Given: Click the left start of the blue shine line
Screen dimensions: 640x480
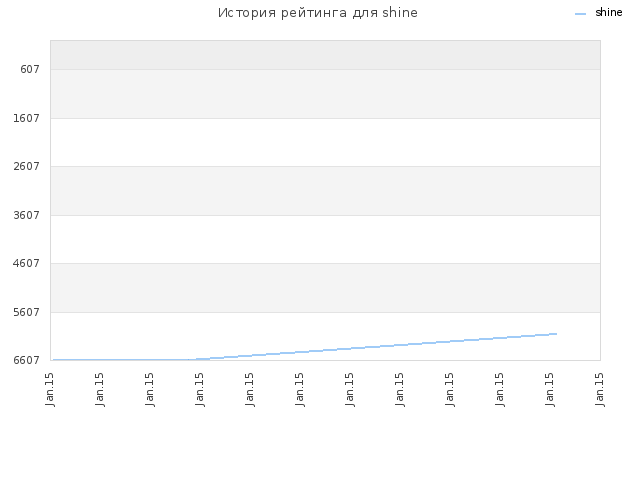Looking at the screenshot, I should click(54, 360).
